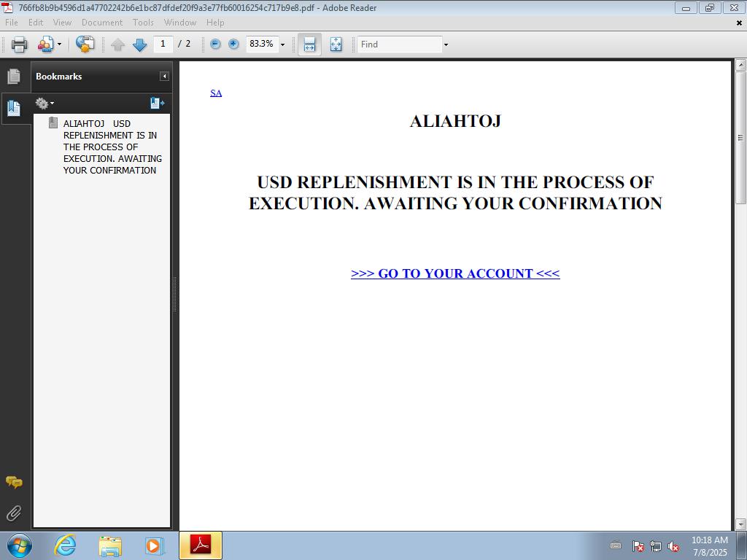
Task: Click the SA link in the document
Action: tap(216, 93)
